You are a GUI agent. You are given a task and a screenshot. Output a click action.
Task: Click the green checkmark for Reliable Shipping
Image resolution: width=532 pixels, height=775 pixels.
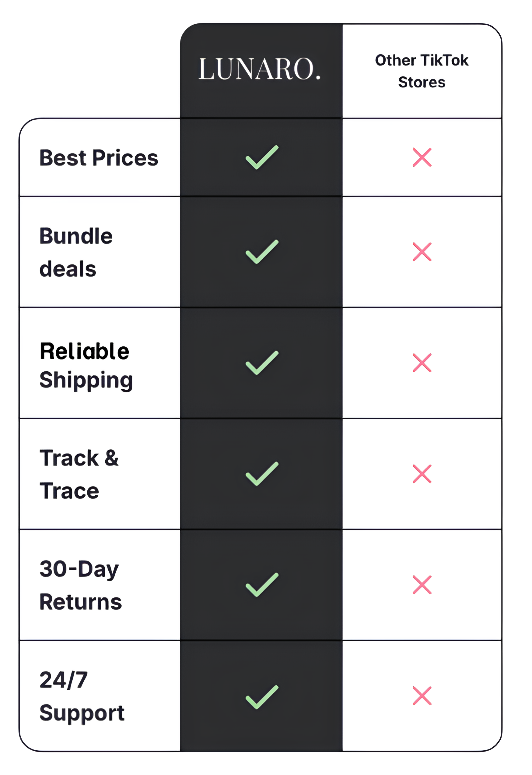point(262,363)
